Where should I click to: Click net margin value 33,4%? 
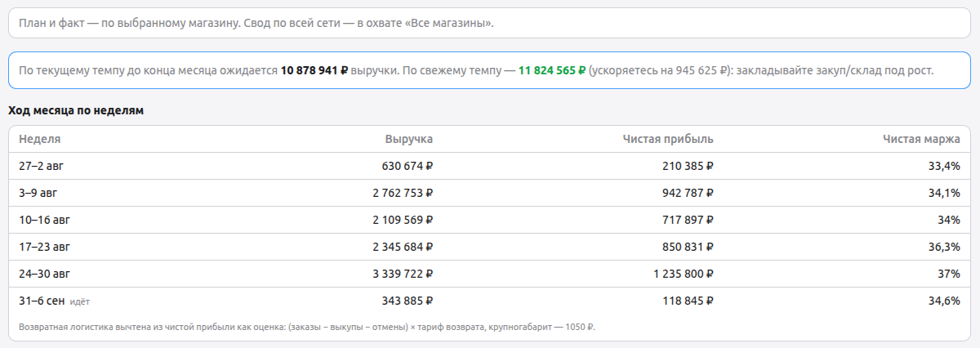(946, 166)
